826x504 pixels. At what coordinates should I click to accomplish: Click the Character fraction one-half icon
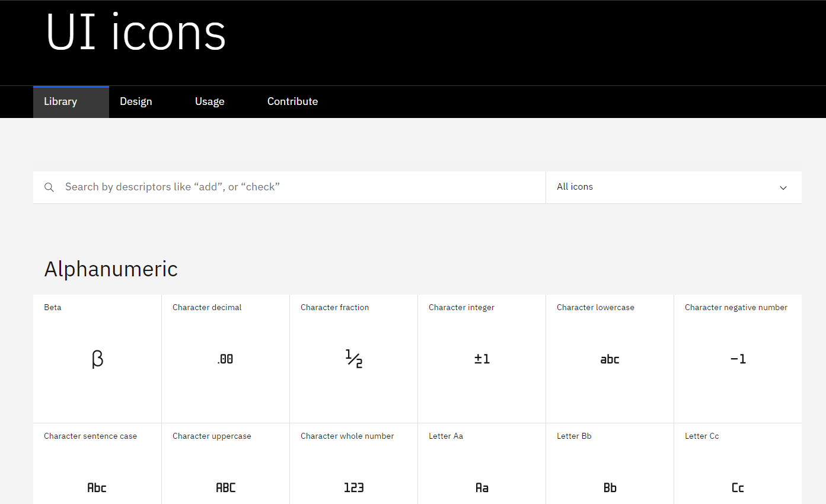pyautogui.click(x=353, y=359)
